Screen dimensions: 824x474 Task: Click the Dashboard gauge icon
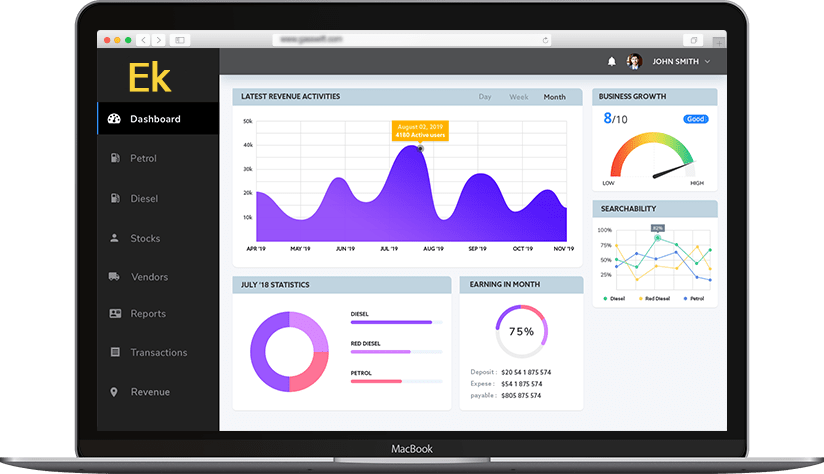pos(114,118)
